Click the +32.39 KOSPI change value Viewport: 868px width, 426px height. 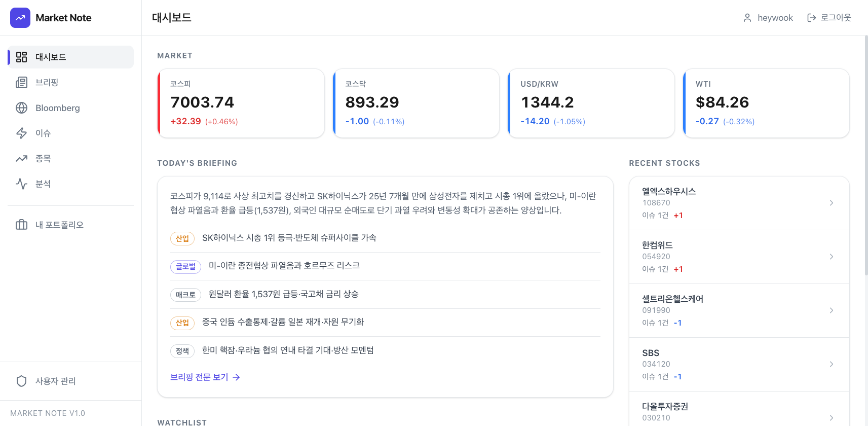tap(185, 121)
